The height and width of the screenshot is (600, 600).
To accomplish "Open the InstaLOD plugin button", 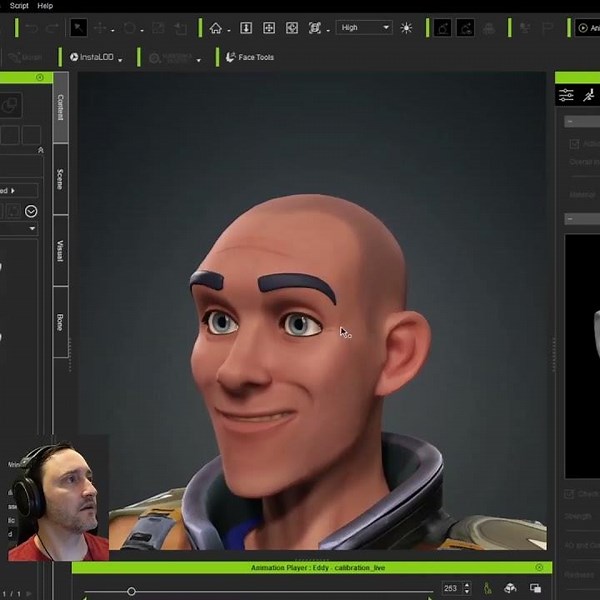I will click(92, 57).
